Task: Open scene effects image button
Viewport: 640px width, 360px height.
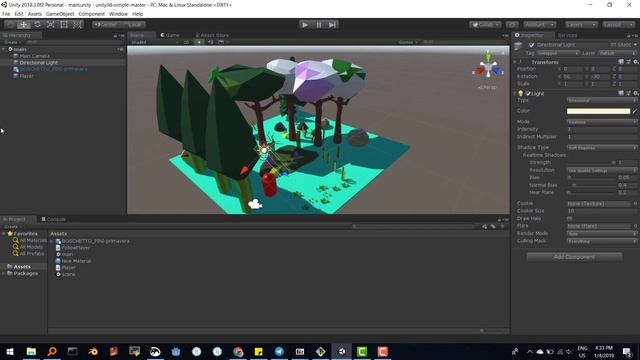Action: [x=221, y=42]
